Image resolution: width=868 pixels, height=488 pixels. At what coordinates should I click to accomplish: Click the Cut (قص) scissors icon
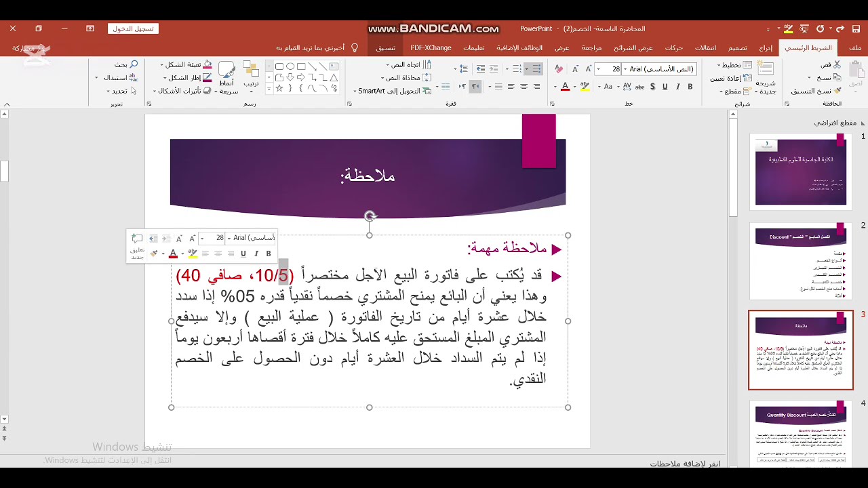coord(837,64)
